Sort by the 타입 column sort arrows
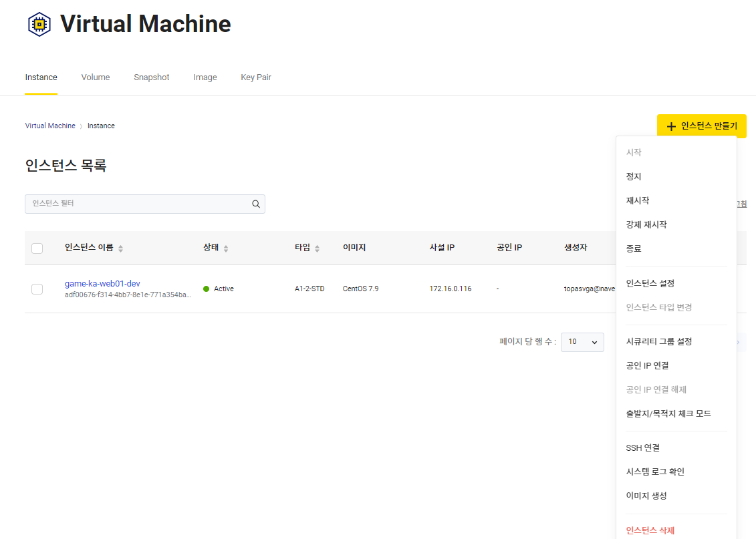The height and width of the screenshot is (539, 756). point(318,248)
